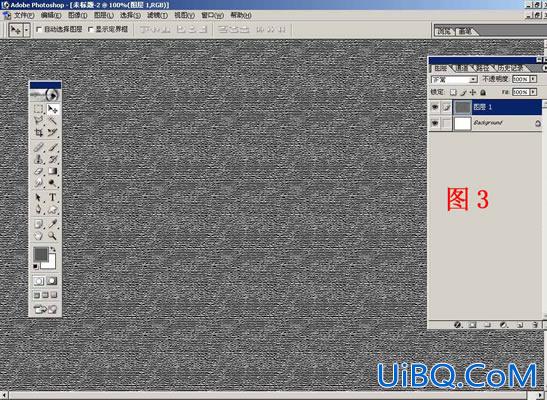
Task: Toggle lock position option
Action: click(473, 92)
